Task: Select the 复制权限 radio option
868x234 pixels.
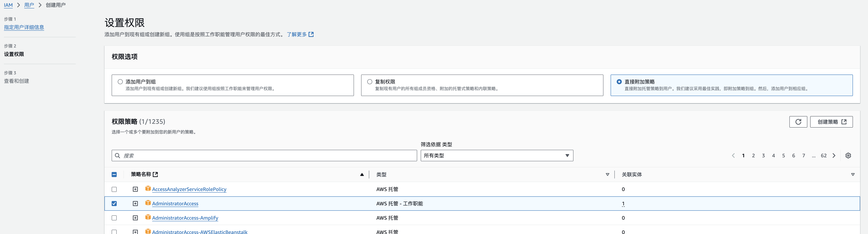Action: 370,82
